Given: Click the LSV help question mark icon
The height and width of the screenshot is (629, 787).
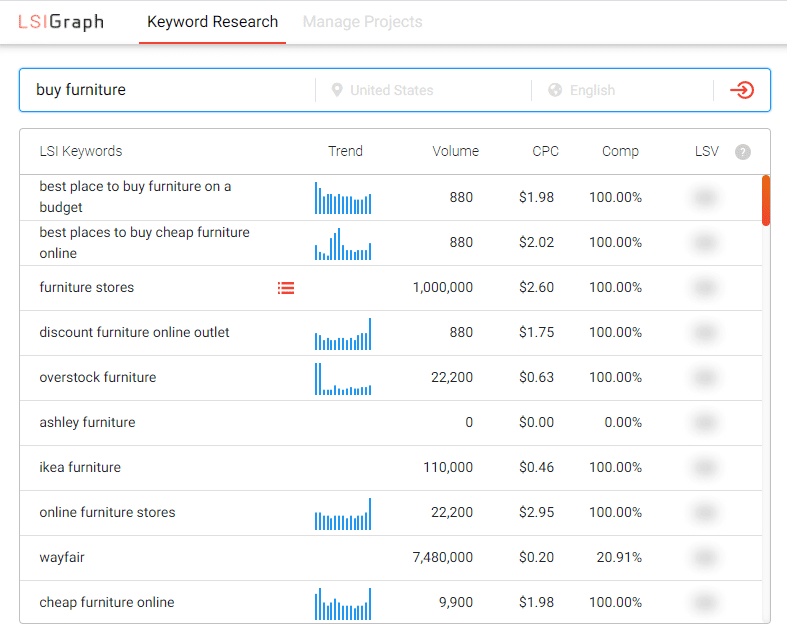Looking at the screenshot, I should [742, 152].
